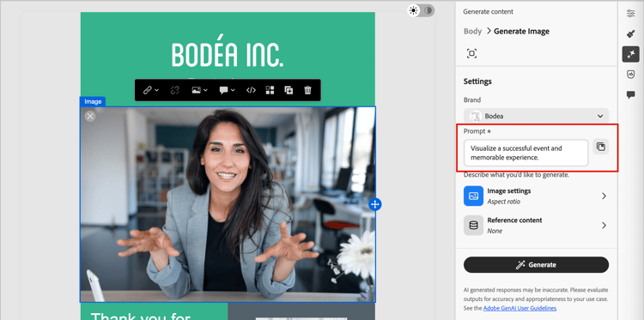This screenshot has height=320, width=644.
Task: Open the comment options in image toolbar
Action: point(227,90)
